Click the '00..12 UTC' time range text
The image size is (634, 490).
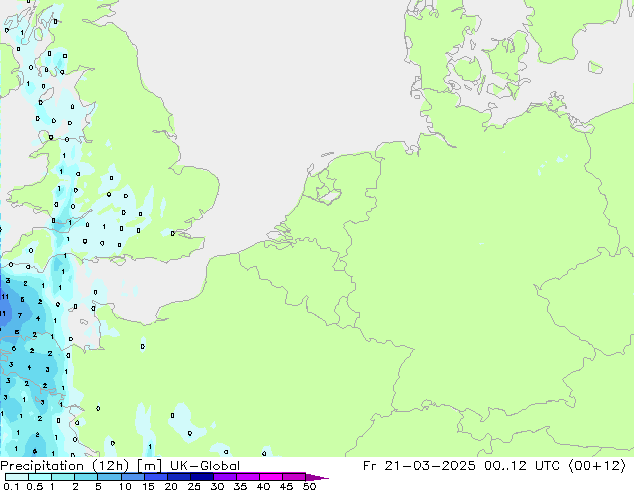click(522, 466)
